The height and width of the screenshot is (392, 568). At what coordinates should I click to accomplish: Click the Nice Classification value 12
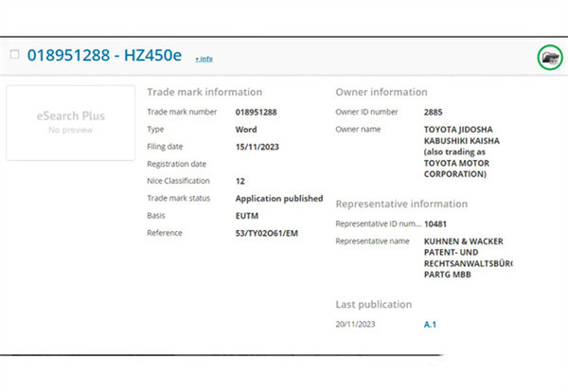240,181
